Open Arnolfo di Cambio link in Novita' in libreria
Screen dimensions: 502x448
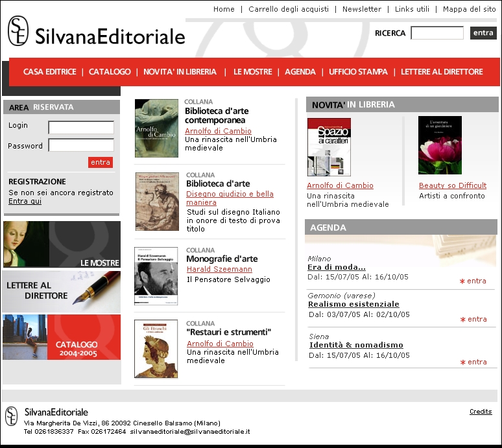(340, 185)
